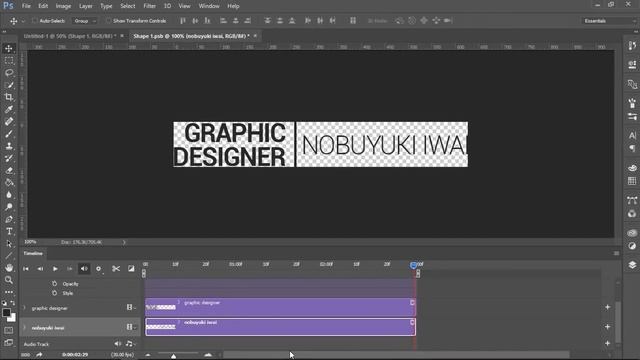Select the Timeline panel tab
640x360 pixels.
(33, 253)
